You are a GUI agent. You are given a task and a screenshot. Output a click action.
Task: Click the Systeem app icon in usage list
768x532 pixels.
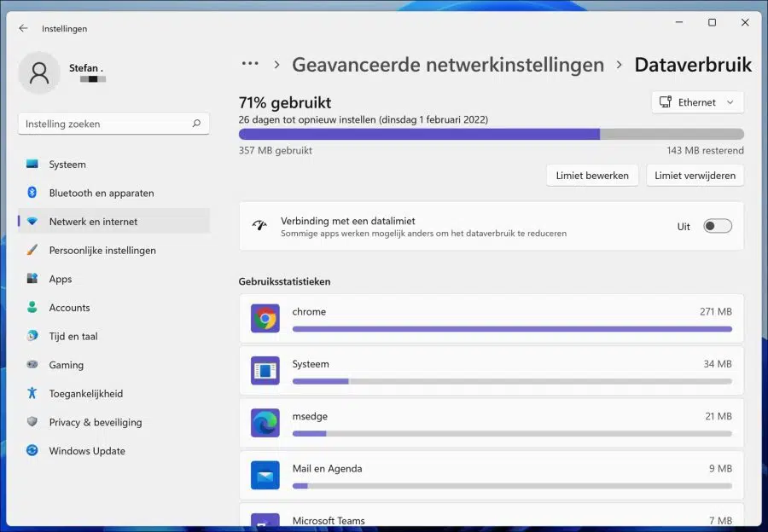point(265,371)
